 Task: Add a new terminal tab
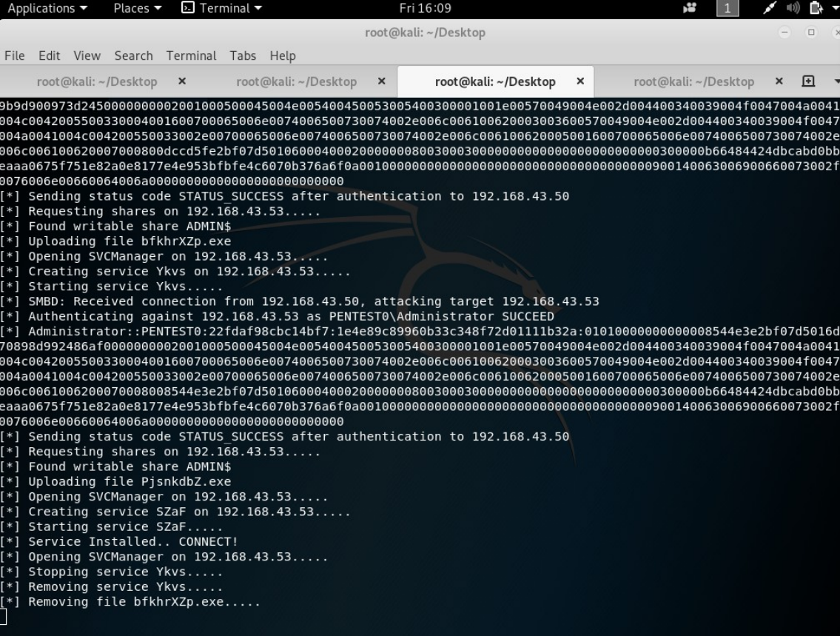[808, 81]
